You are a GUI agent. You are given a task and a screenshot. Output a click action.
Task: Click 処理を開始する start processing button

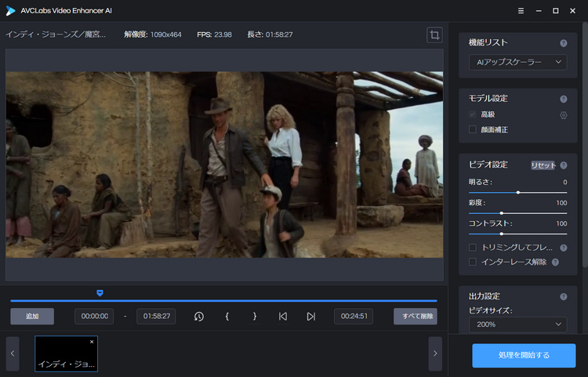pos(524,355)
